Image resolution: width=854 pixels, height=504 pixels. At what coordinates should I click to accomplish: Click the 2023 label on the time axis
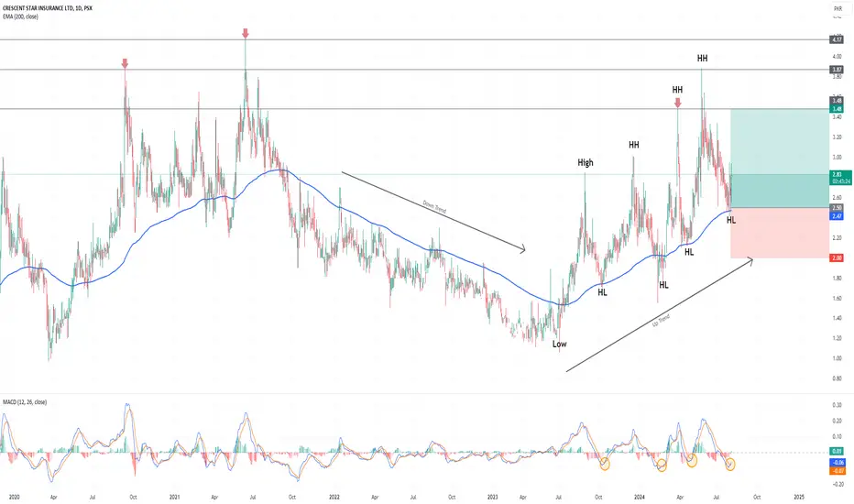pos(492,497)
